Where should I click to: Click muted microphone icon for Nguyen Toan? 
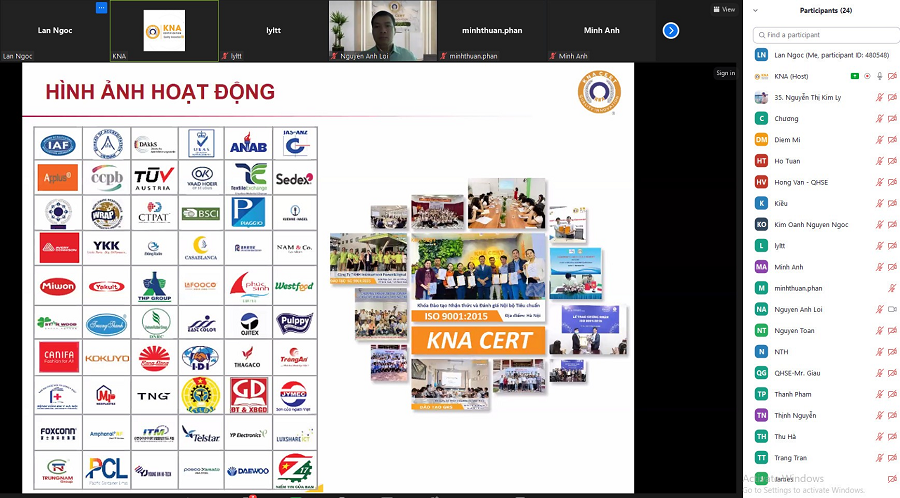879,330
